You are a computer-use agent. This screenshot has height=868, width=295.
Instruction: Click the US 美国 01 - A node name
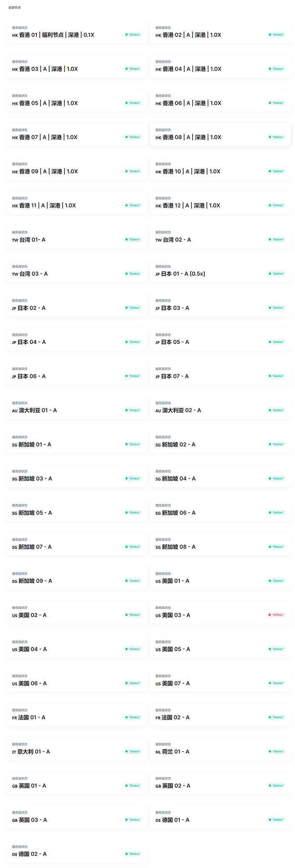(172, 581)
